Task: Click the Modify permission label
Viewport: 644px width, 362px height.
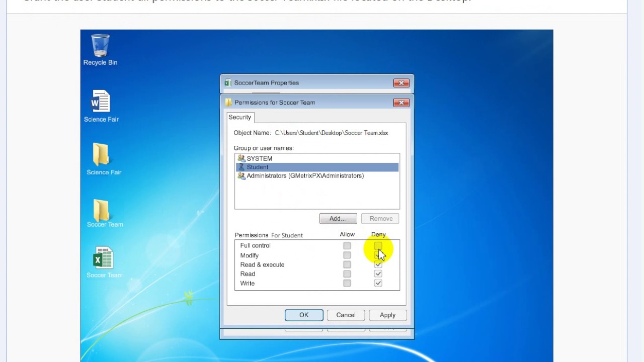Action: 249,255
